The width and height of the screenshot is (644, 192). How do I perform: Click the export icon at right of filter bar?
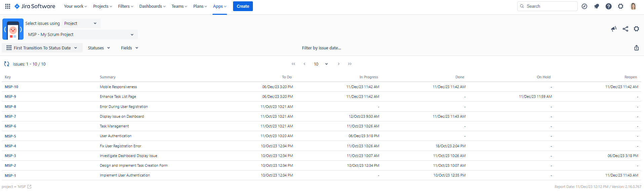[x=636, y=48]
